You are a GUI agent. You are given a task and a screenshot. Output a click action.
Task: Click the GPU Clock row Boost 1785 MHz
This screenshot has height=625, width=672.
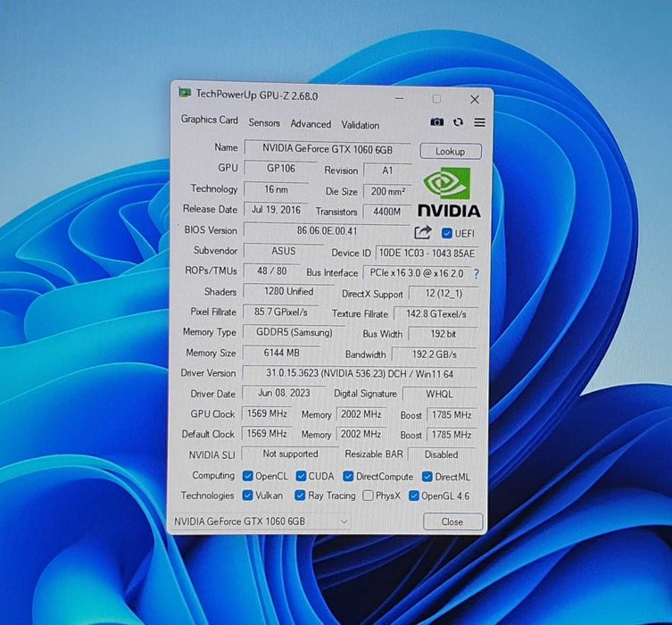pos(452,415)
